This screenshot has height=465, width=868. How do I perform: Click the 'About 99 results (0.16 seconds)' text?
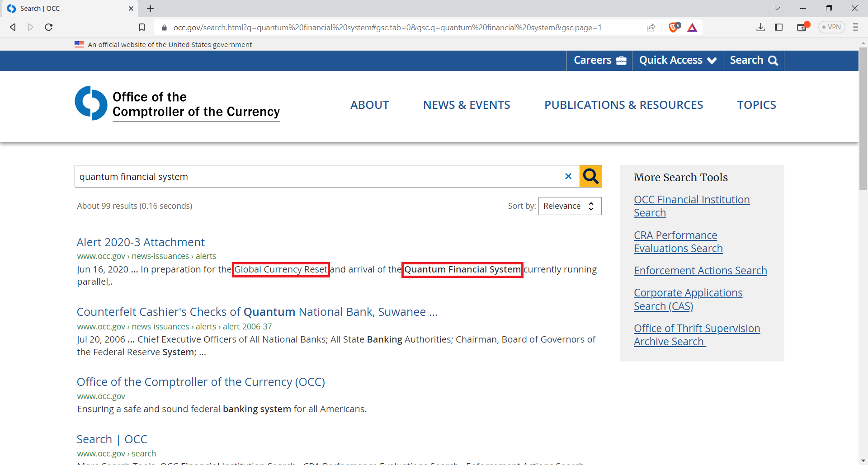coord(135,206)
